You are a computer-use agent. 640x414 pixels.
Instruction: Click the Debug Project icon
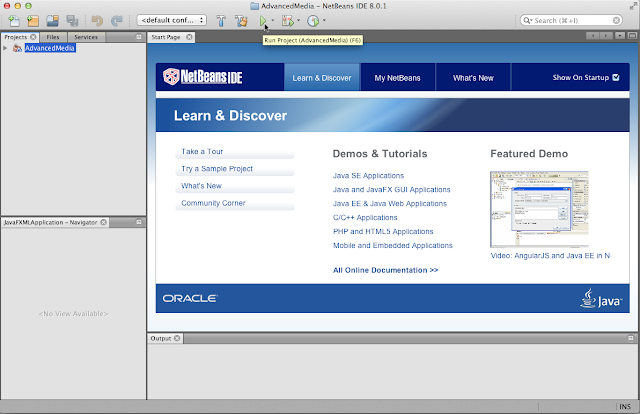pyautogui.click(x=288, y=20)
